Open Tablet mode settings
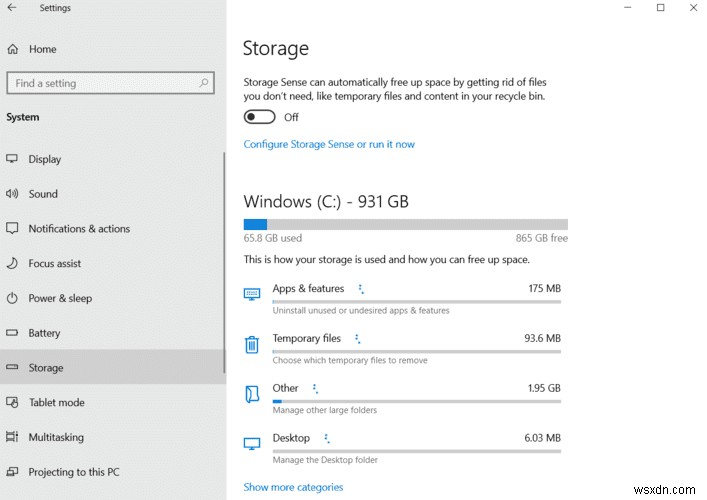Screen dimensions: 707x500 112,402
